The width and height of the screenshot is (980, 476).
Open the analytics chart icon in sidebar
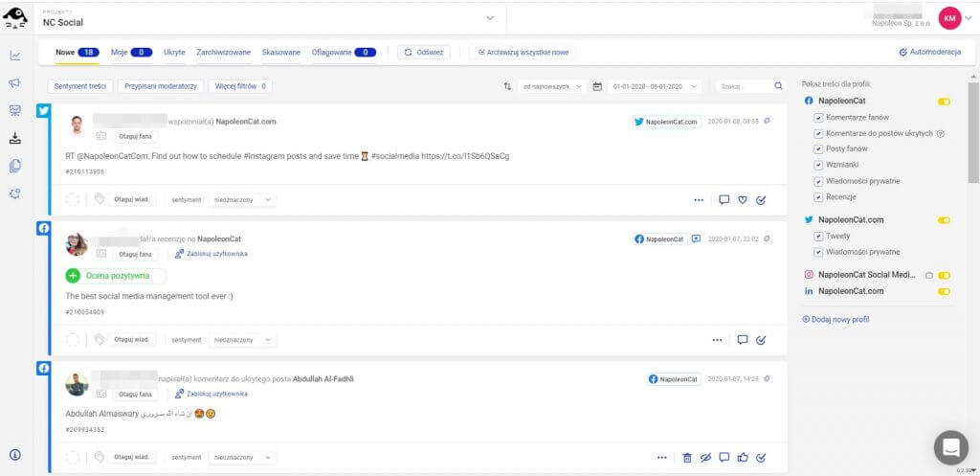click(15, 56)
